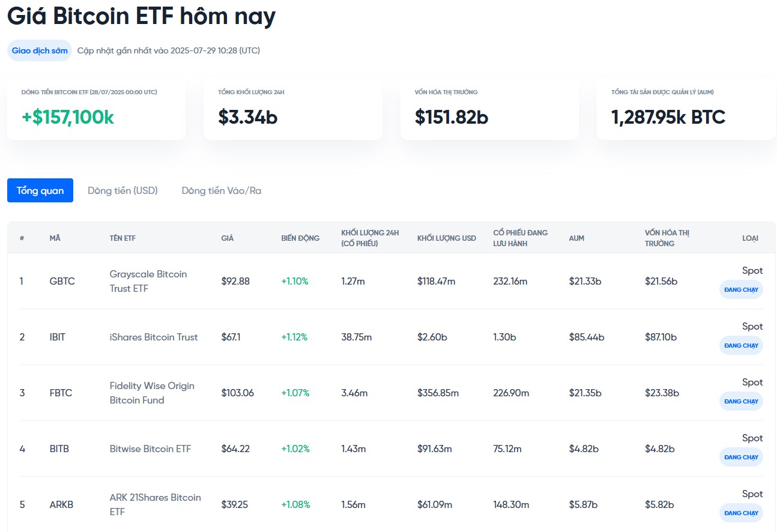The image size is (777, 532).
Task: Click the Giao dịch sớm badge
Action: (40, 50)
